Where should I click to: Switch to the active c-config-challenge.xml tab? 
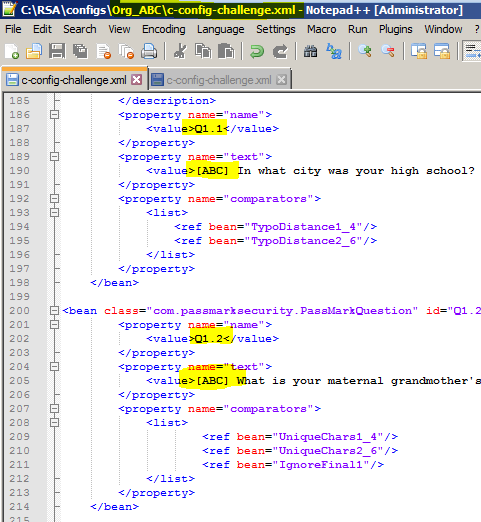click(74, 80)
